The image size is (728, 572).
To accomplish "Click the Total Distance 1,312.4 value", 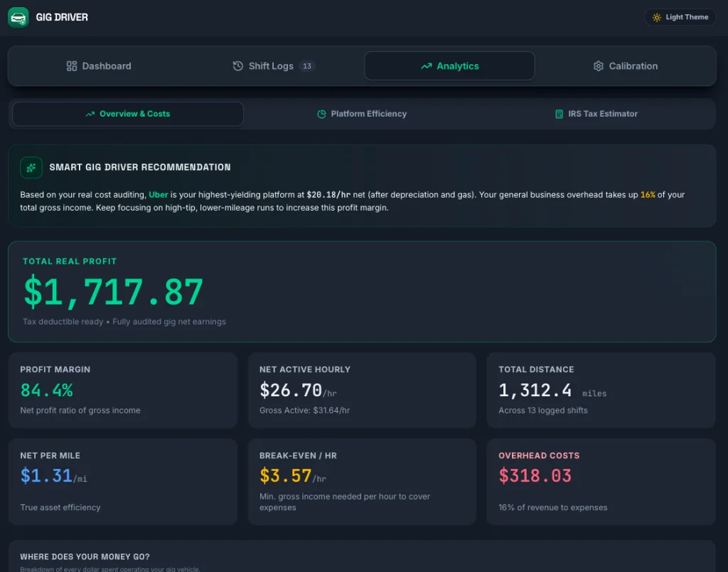I will pyautogui.click(x=535, y=391).
